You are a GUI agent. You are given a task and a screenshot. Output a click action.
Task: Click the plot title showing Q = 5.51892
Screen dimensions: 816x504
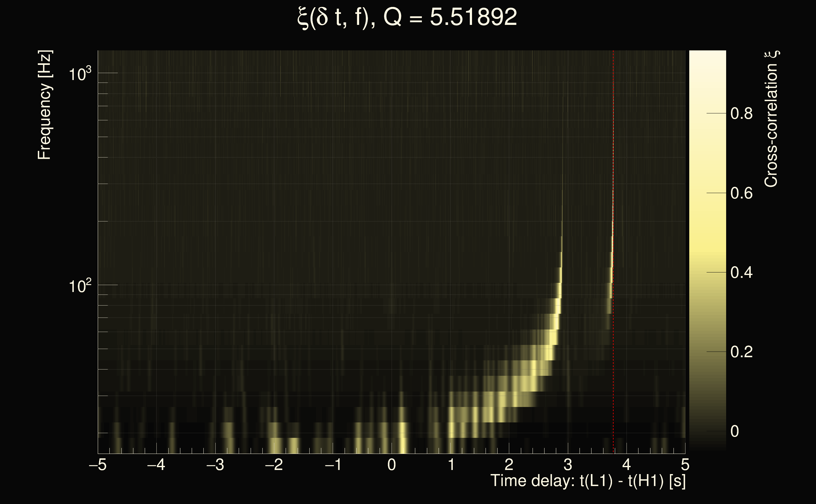(x=407, y=17)
